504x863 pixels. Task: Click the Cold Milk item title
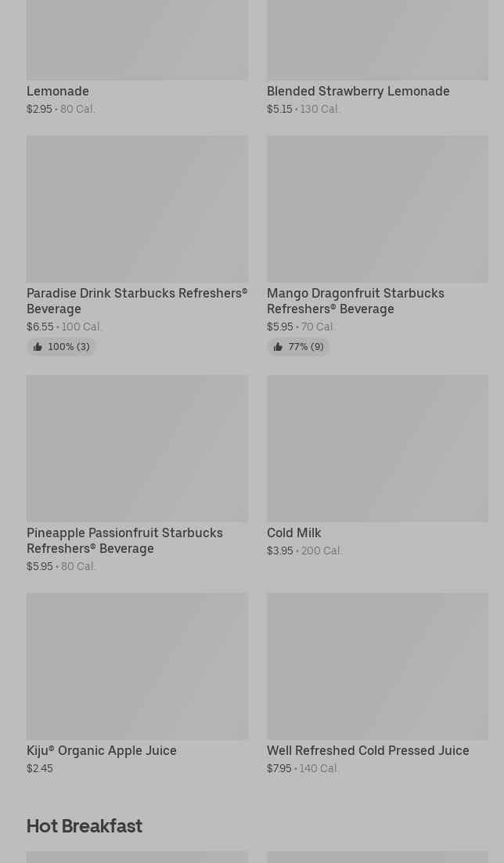click(x=293, y=533)
